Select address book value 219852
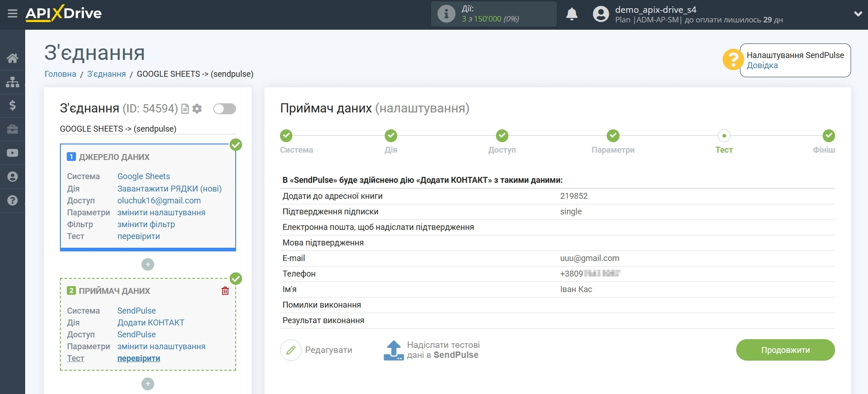Image resolution: width=868 pixels, height=394 pixels. pyautogui.click(x=574, y=196)
